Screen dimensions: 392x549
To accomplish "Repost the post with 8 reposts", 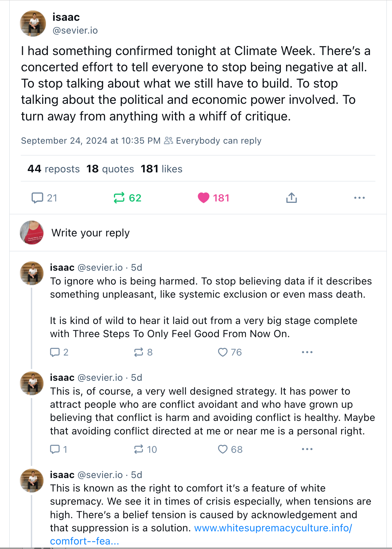I will [139, 352].
